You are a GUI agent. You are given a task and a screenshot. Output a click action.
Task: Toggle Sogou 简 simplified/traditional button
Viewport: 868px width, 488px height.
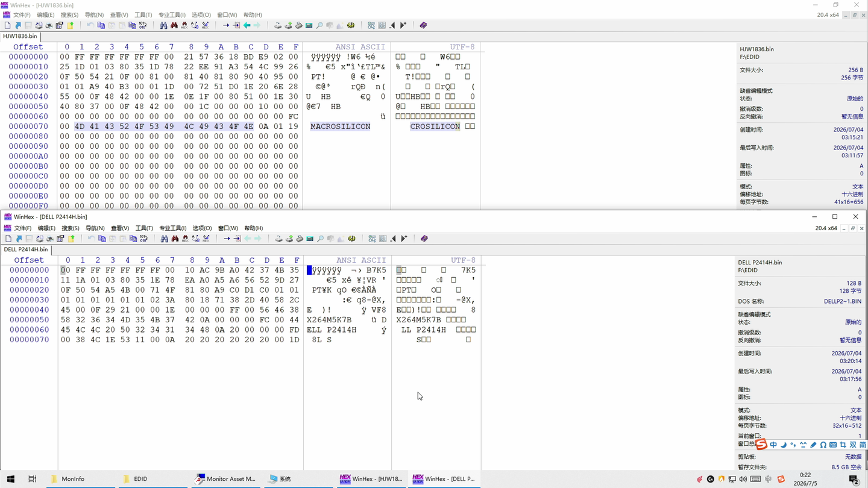(863, 445)
